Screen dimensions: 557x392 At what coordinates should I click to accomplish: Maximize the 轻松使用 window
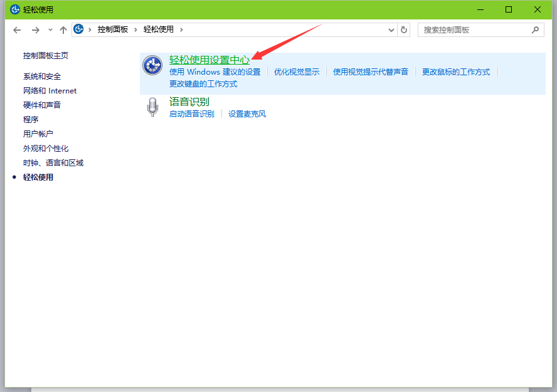click(509, 9)
